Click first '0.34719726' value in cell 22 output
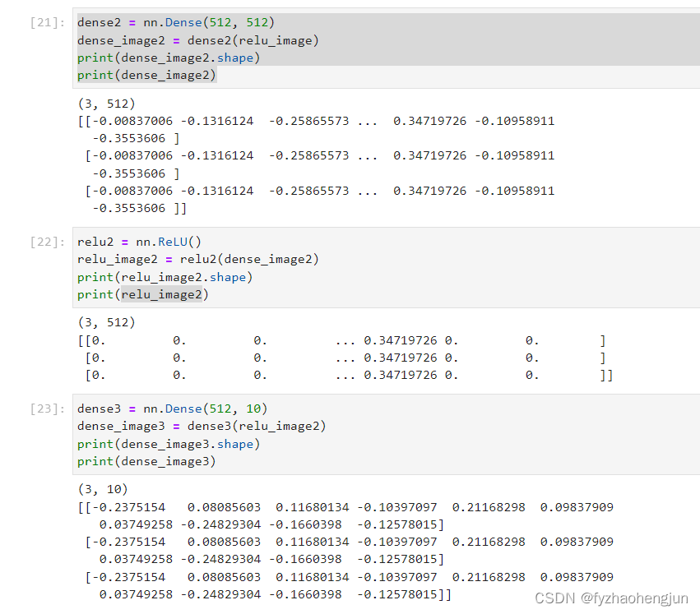This screenshot has width=700, height=614. pos(401,340)
